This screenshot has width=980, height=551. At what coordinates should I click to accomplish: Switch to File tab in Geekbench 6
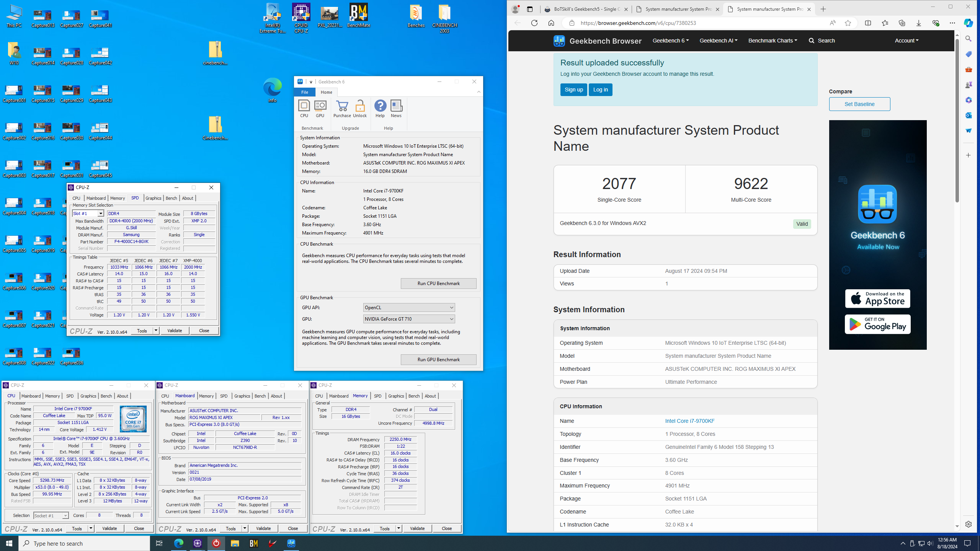(305, 92)
